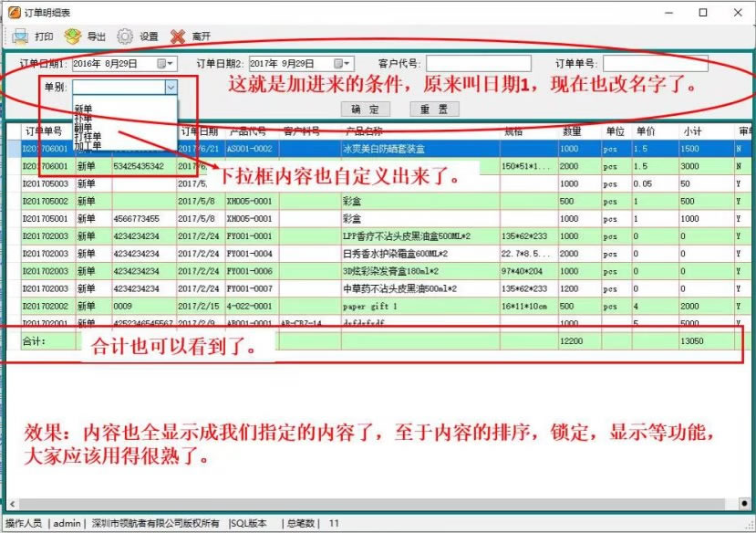Sort by the 客户料号 column header
This screenshot has height=533, width=756.
point(302,131)
